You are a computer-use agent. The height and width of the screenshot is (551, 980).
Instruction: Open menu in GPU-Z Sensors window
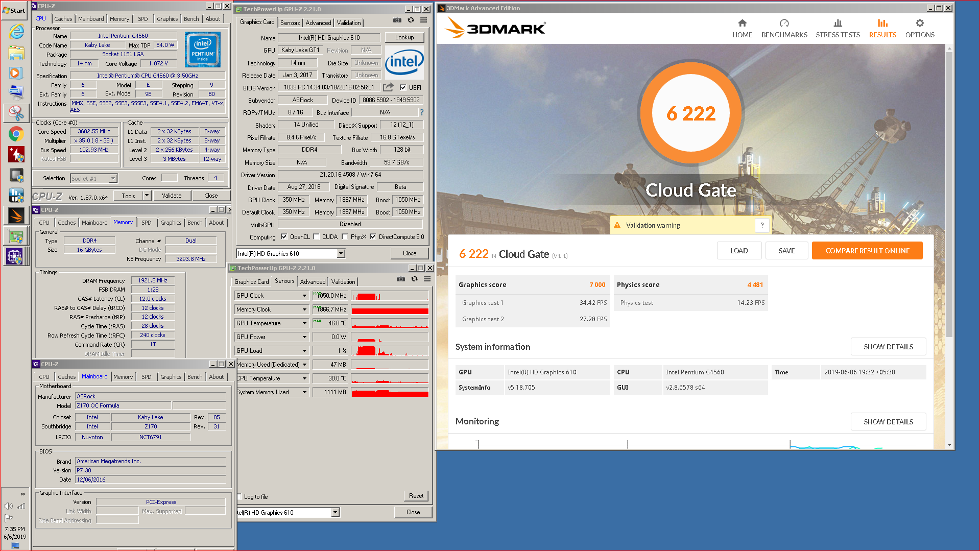pos(427,279)
